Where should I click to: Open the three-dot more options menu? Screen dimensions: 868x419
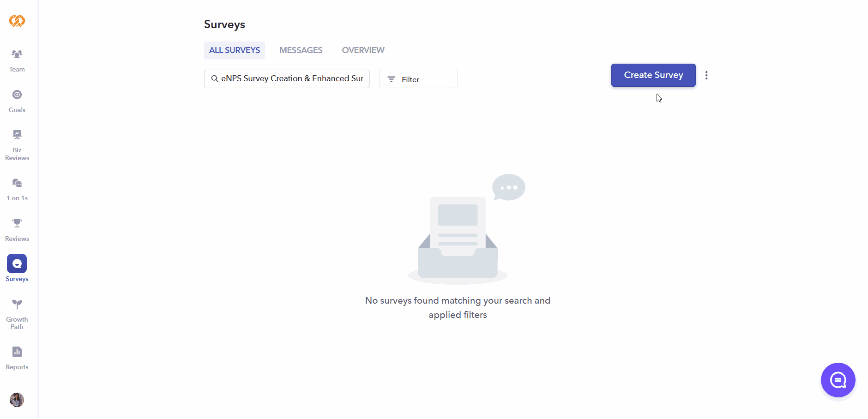[x=706, y=75]
